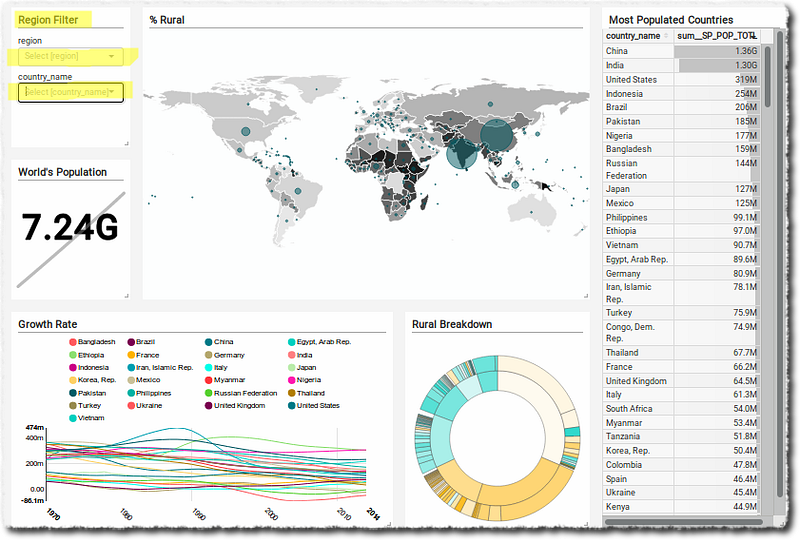The image size is (800, 540).
Task: Click the Rural Breakdown panel title
Action: 452,324
